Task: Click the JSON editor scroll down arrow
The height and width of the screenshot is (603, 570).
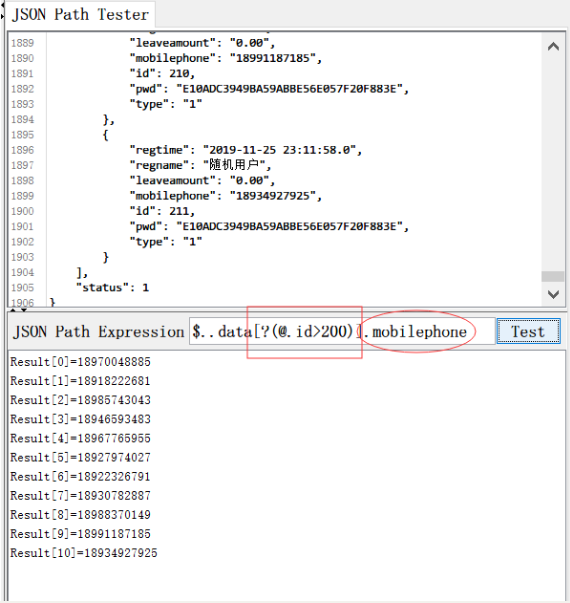Action: [x=553, y=295]
